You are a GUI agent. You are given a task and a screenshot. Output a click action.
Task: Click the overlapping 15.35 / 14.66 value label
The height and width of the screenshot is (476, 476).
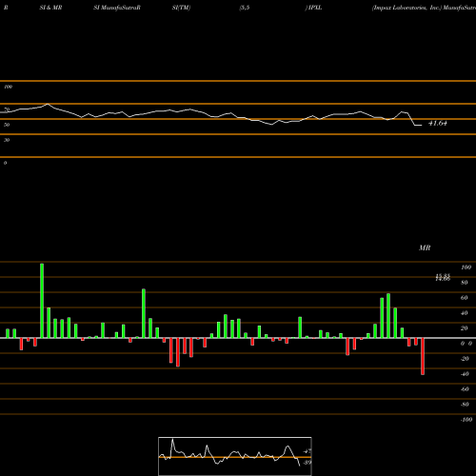tap(443, 278)
